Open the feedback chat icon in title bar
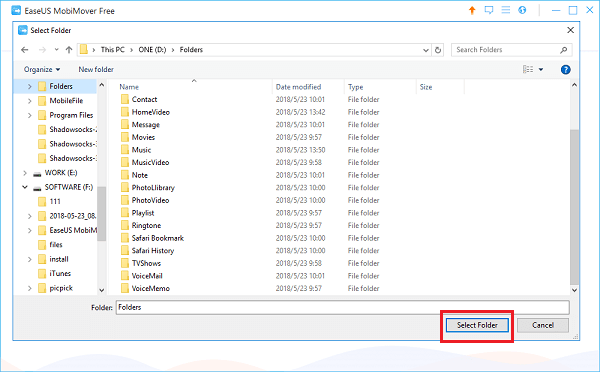This screenshot has width=600, height=372. [489, 10]
